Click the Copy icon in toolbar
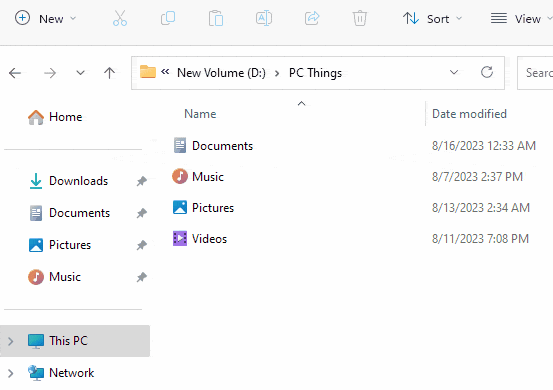The image size is (553, 390). click(x=168, y=18)
